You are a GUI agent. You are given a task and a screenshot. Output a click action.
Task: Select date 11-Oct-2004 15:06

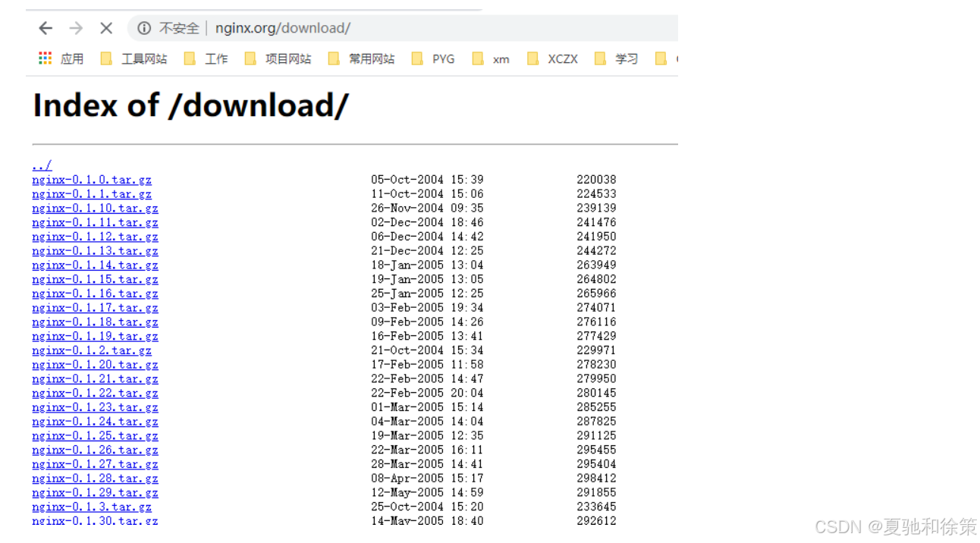coord(427,194)
